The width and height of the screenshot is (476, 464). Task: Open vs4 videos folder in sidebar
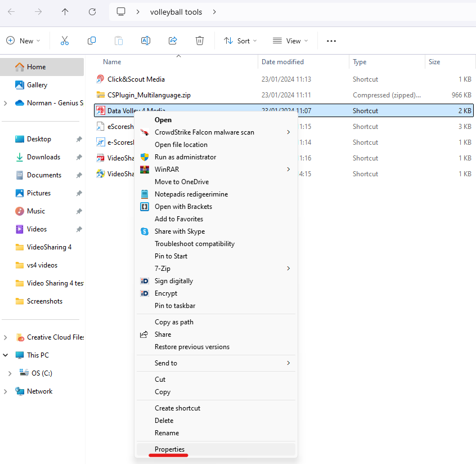[x=42, y=265]
